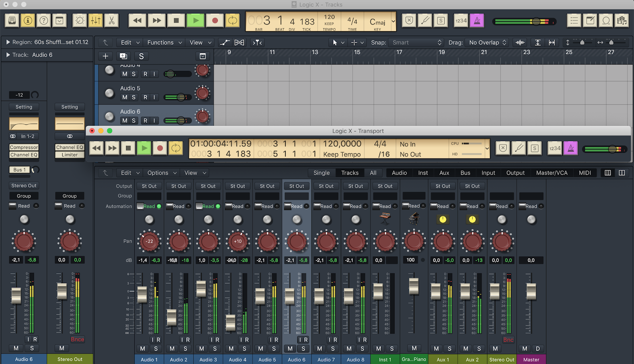
Task: Enable the count-in 1234 button
Action: pyautogui.click(x=461, y=21)
